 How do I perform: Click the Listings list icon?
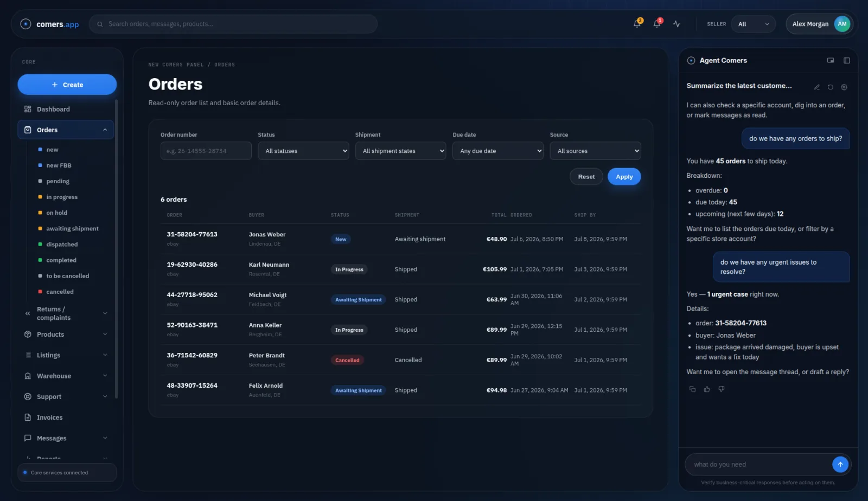tap(28, 355)
